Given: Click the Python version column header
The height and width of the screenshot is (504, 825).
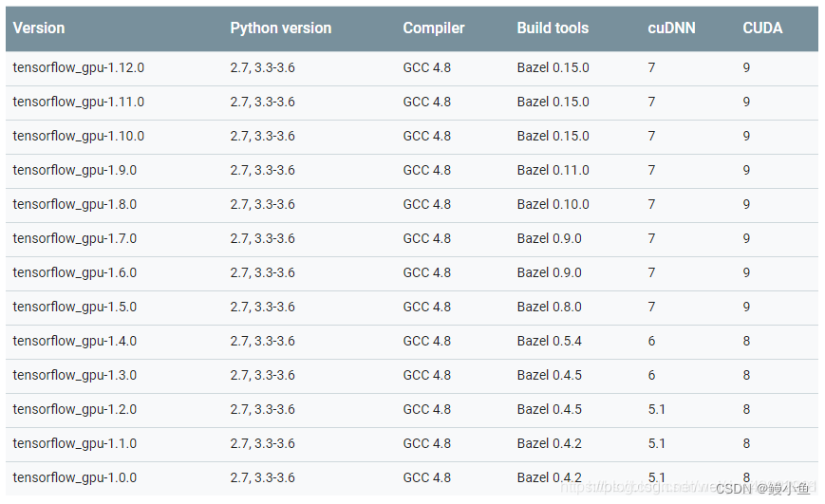Looking at the screenshot, I should 280,28.
